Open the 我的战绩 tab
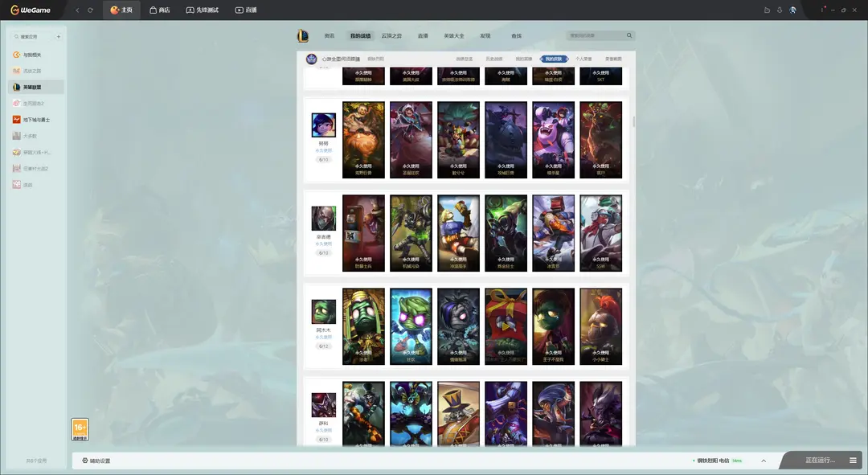The image size is (868, 475). [x=360, y=36]
